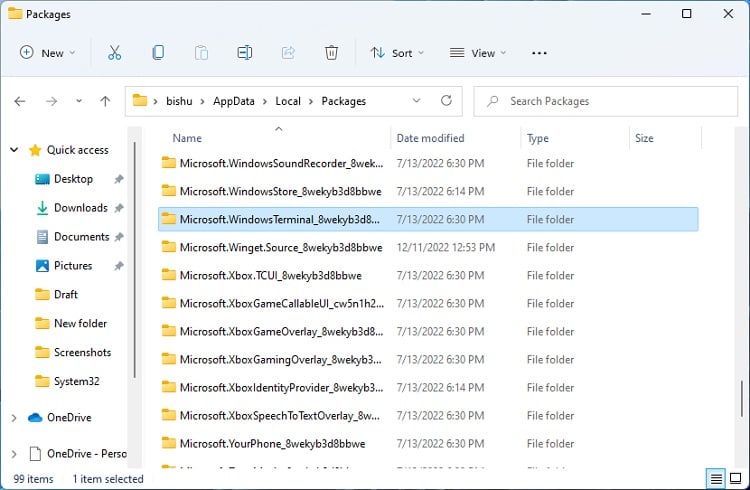750x490 pixels.
Task: Click Local in the address breadcrumb
Action: point(288,101)
